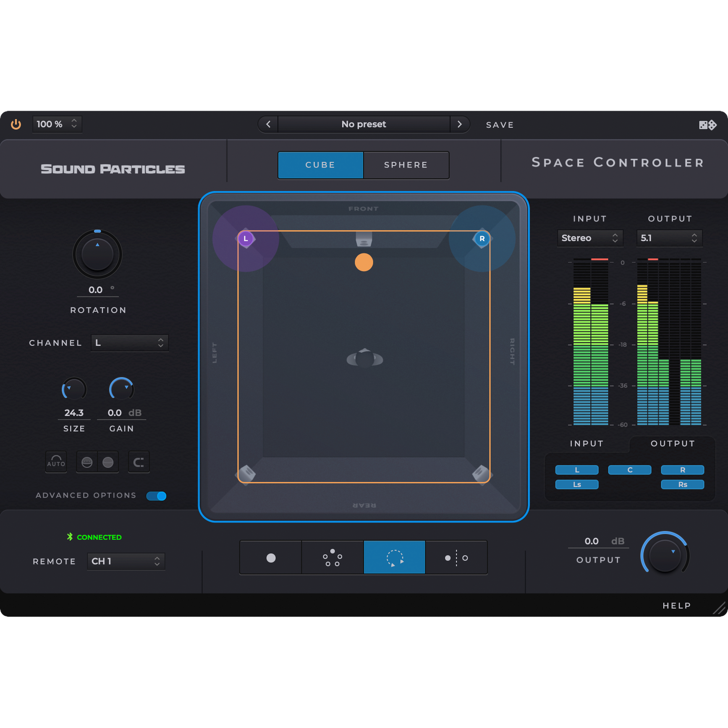Toggle the Rs output channel button
This screenshot has height=728, width=728.
point(682,484)
